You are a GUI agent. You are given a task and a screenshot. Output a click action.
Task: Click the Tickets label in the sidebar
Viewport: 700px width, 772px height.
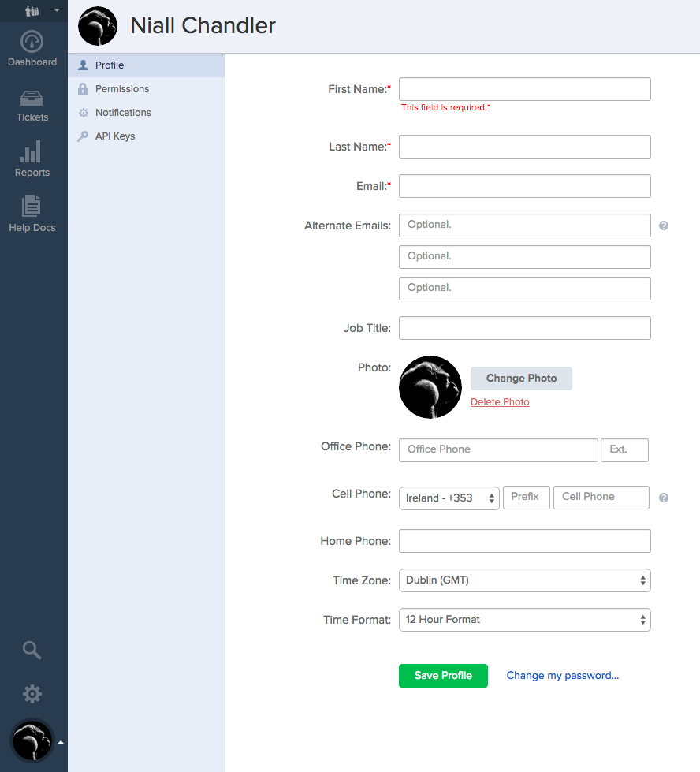pos(32,117)
